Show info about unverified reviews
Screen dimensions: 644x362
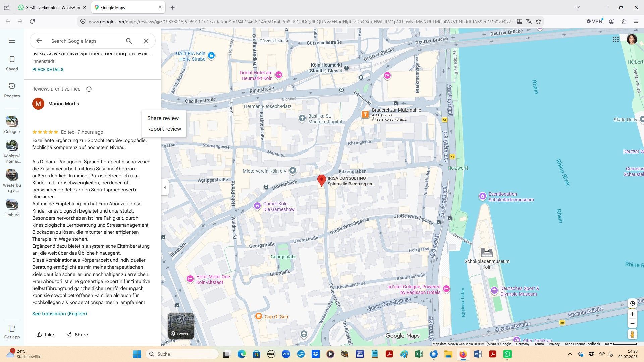coord(89,89)
